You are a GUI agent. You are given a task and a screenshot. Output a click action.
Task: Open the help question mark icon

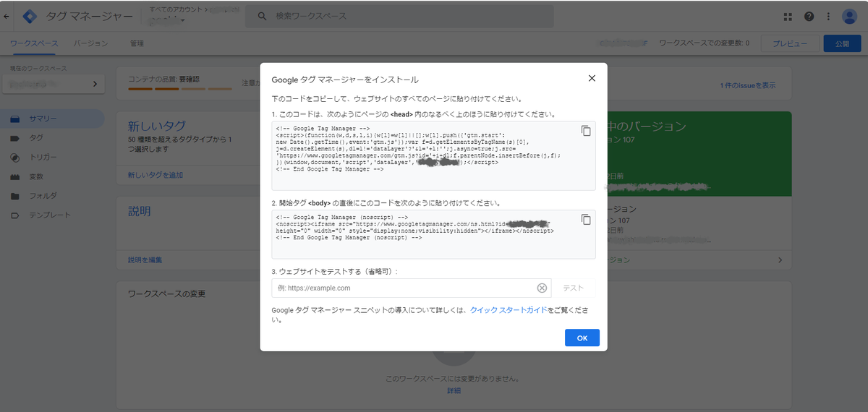pyautogui.click(x=809, y=16)
